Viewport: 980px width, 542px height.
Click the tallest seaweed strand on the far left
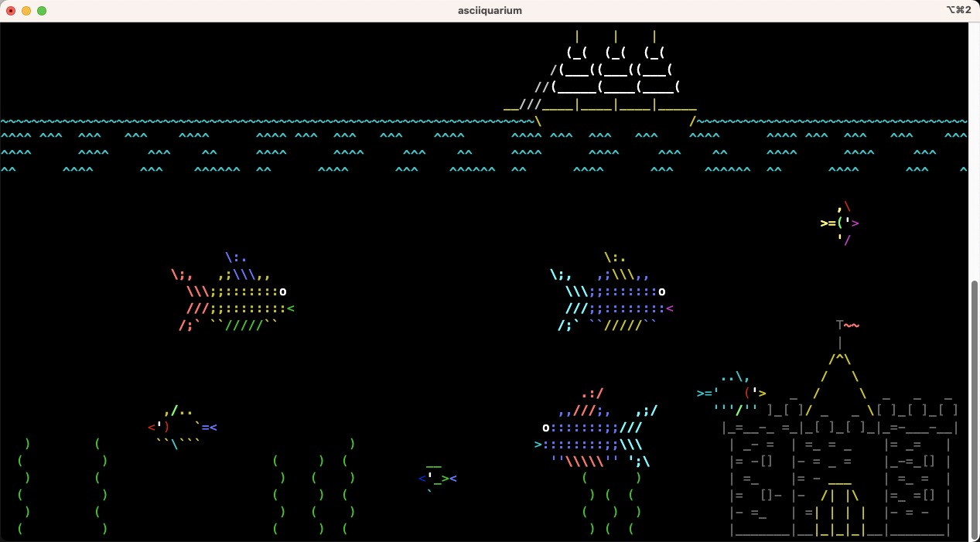[26, 487]
